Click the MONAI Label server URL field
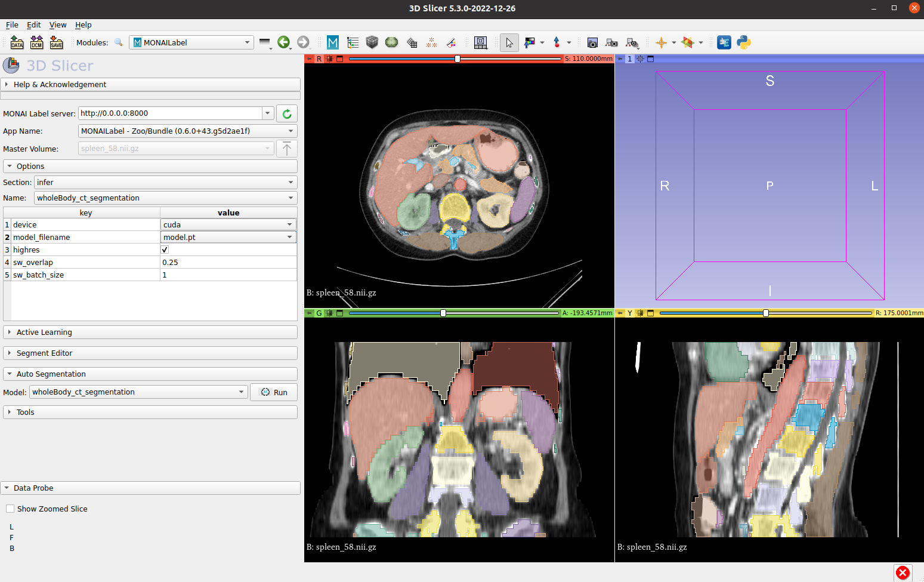Image resolution: width=924 pixels, height=582 pixels. tap(171, 113)
